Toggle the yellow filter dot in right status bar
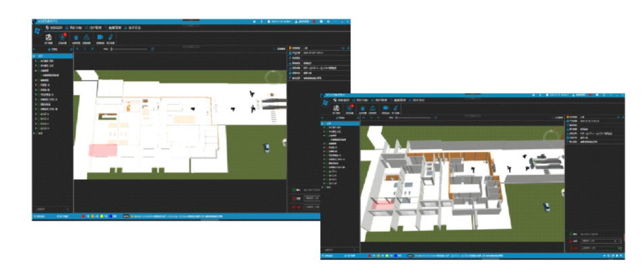The width and height of the screenshot is (644, 270). tap(387, 256)
